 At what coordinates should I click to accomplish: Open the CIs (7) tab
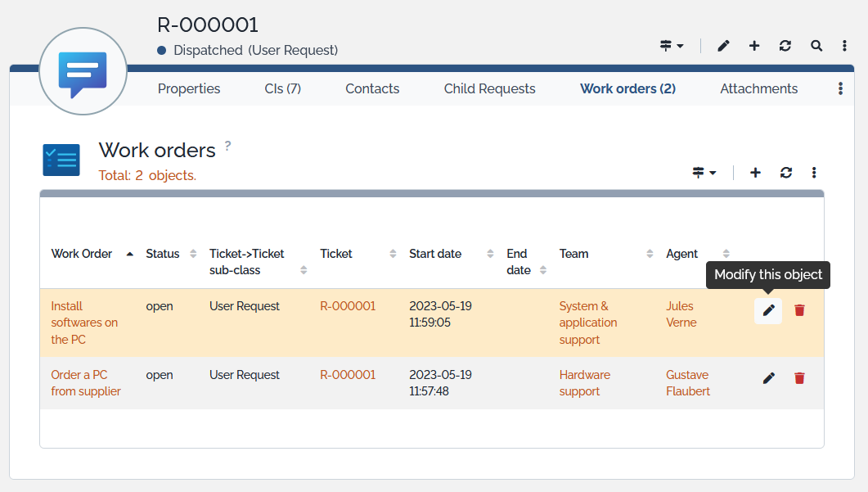point(283,88)
